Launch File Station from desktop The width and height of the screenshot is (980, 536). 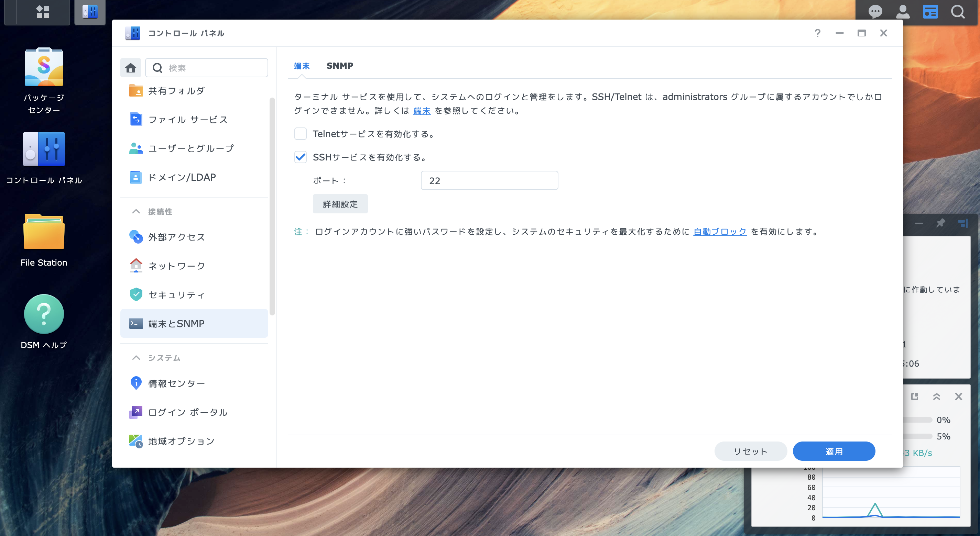[x=44, y=241]
